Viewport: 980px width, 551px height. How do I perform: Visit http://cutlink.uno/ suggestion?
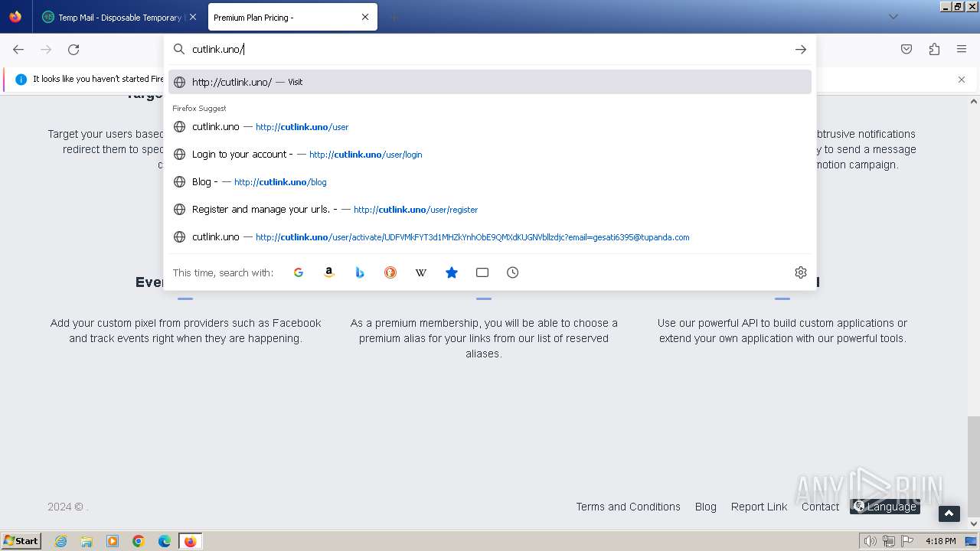click(490, 82)
